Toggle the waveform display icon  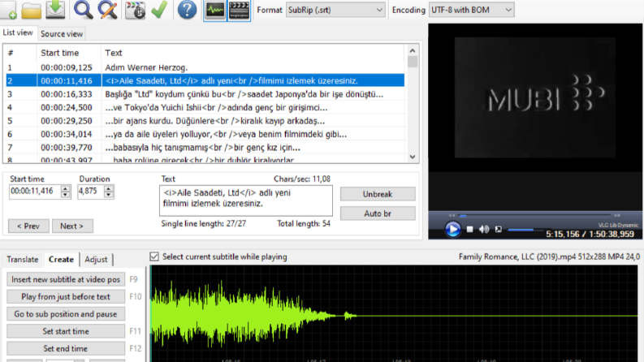(215, 10)
